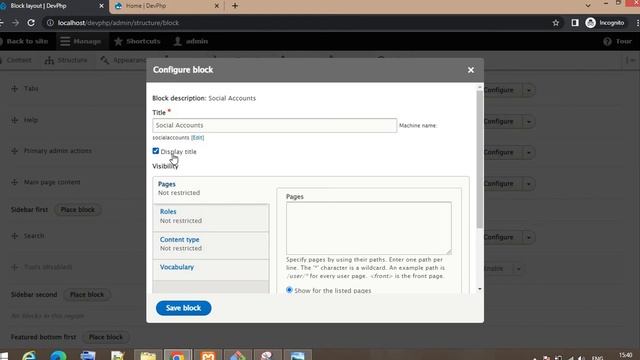Click the dialog scrollbar up arrow
Viewport: 640px width, 360px height.
pos(480,87)
